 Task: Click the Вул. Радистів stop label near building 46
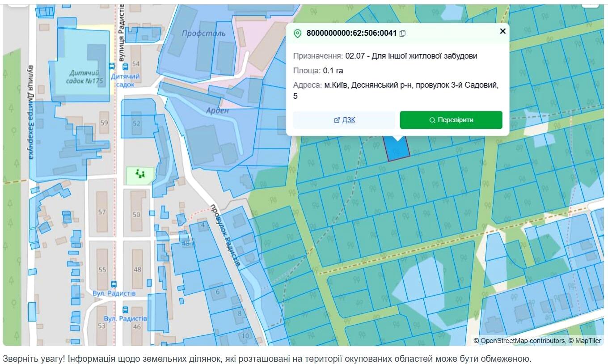point(125,318)
